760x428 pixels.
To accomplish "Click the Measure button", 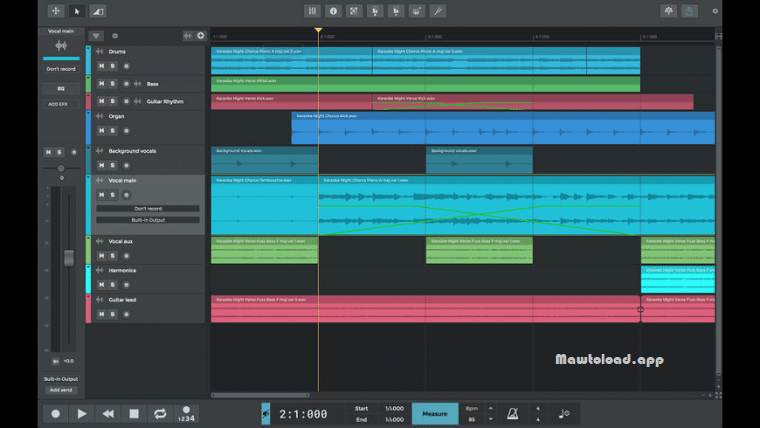I will click(x=435, y=413).
